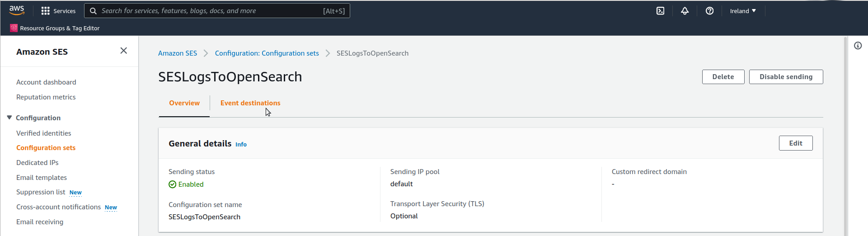The image size is (868, 236).
Task: Open Verified identities in the sidebar
Action: point(44,133)
